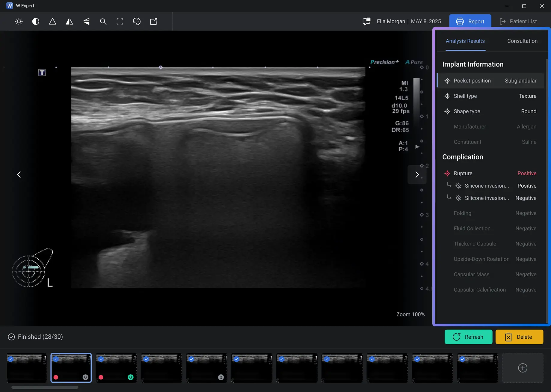Image resolution: width=551 pixels, height=392 pixels.
Task: Open the messages icon beside Ella Morgan
Action: (366, 21)
